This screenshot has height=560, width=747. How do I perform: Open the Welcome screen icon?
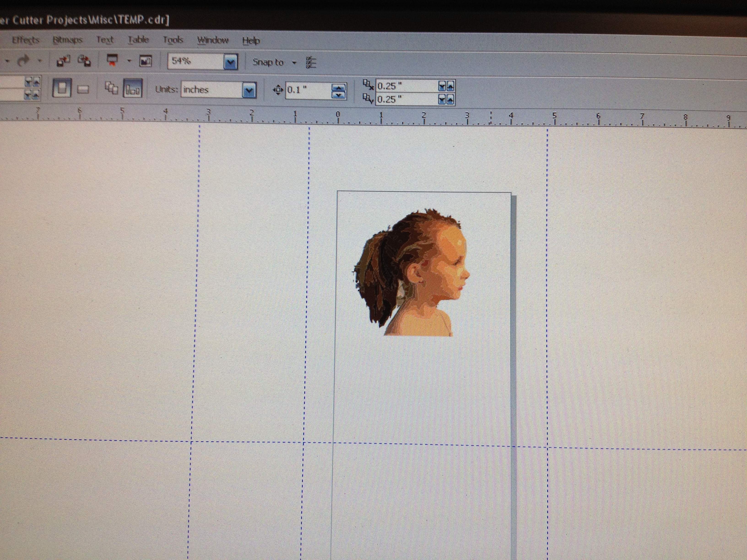[x=146, y=62]
